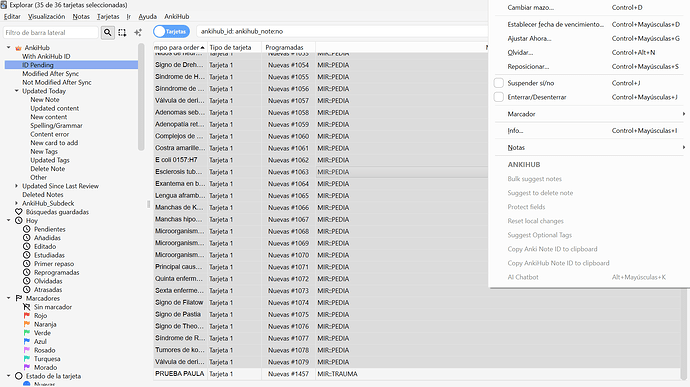Toggle the Tarjetas cards/notes switch
Viewport: 690px width, 387px height.
[172, 32]
